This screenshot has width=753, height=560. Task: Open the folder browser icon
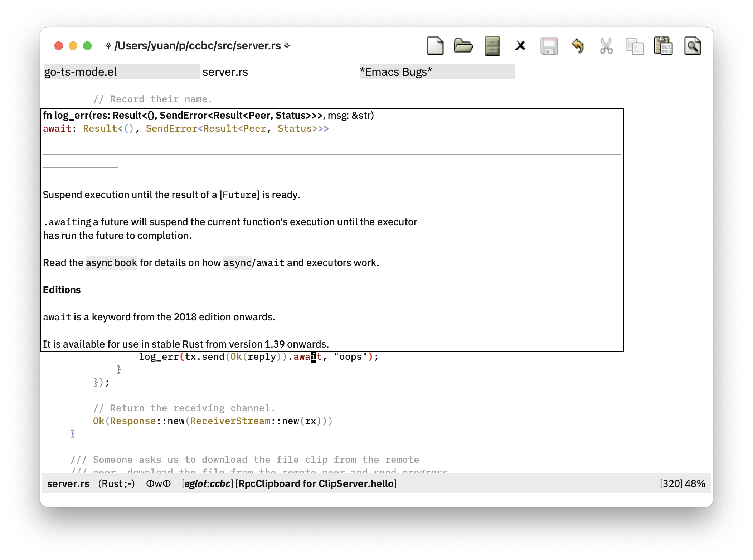click(x=465, y=46)
